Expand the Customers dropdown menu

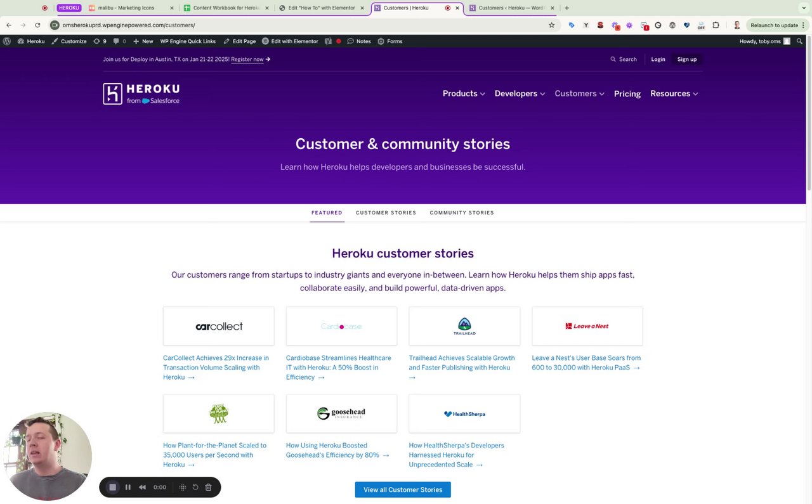point(579,94)
